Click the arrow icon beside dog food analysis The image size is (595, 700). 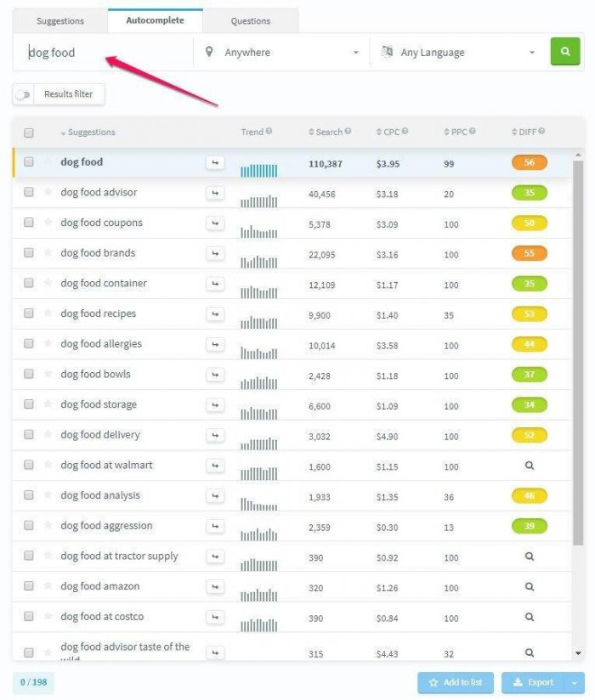click(x=215, y=496)
